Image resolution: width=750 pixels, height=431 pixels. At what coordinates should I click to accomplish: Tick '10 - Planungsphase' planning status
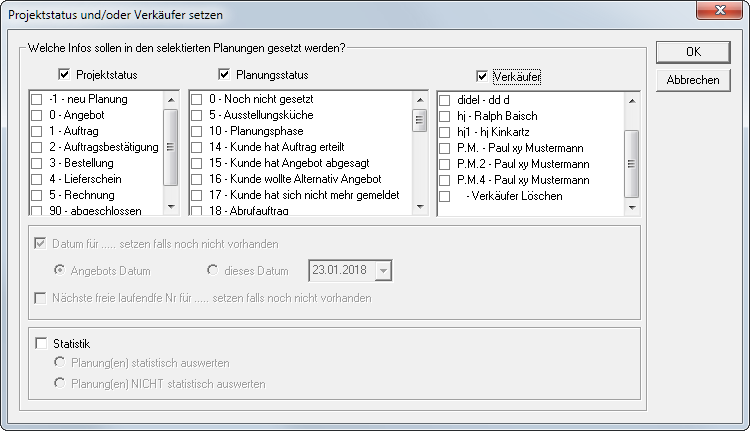coord(197,131)
